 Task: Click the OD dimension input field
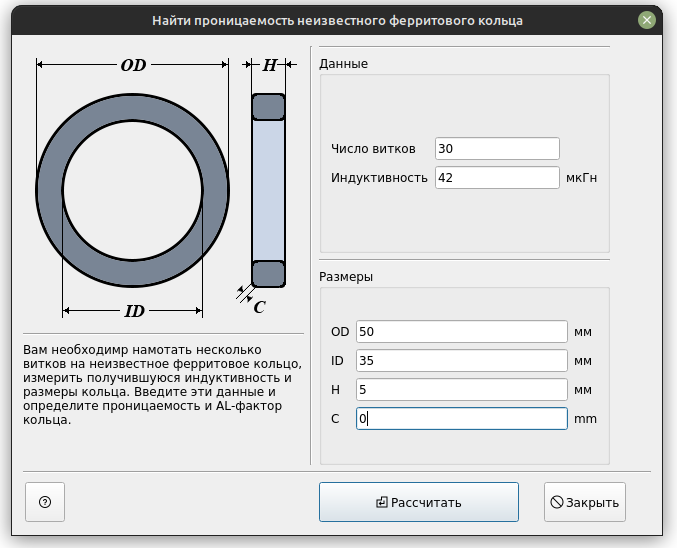pos(462,332)
